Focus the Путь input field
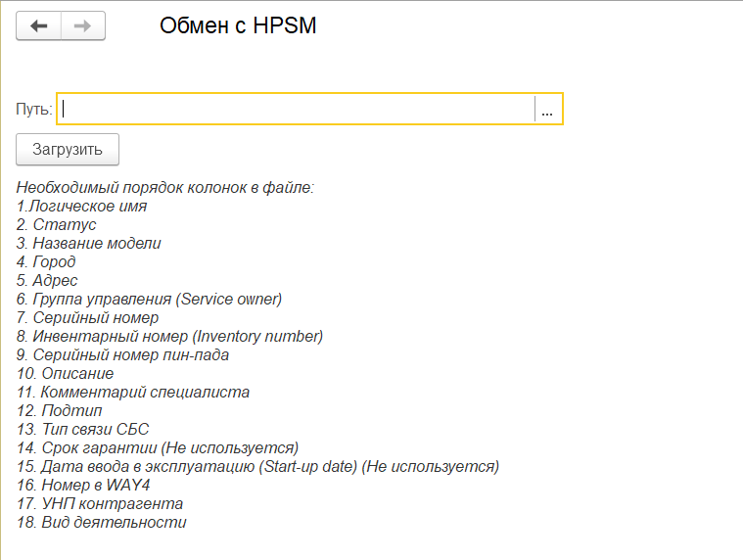 (x=296, y=110)
